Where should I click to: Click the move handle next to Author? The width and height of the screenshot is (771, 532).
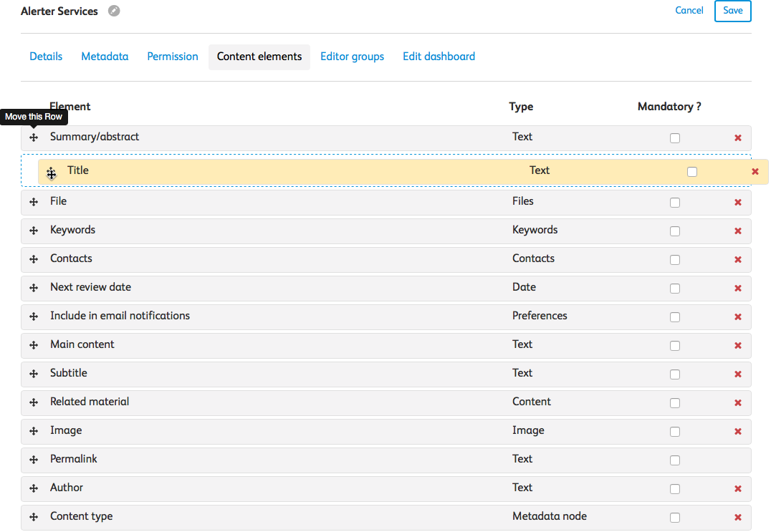[34, 489]
